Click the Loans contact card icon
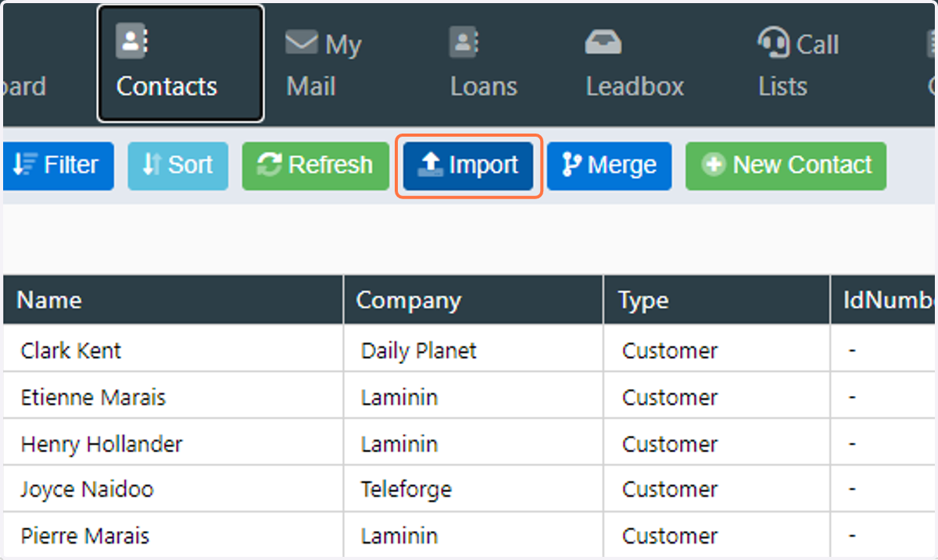The width and height of the screenshot is (938, 560). coord(464,41)
